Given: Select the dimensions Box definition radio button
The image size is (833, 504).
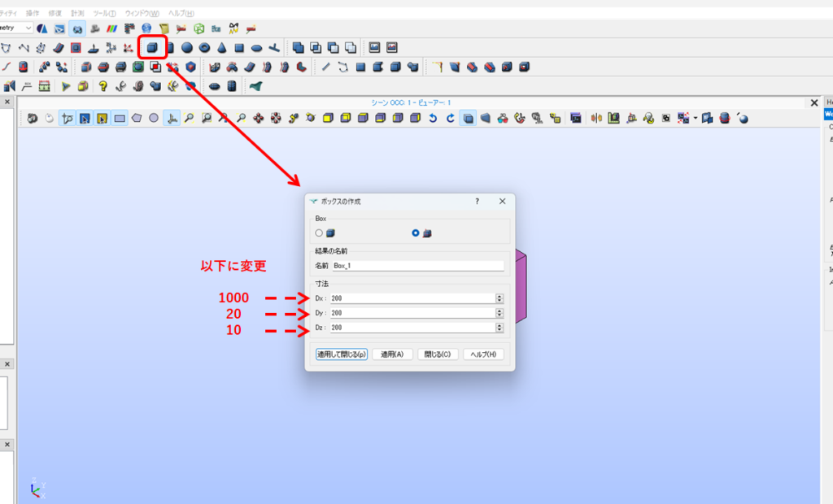Looking at the screenshot, I should pyautogui.click(x=416, y=233).
